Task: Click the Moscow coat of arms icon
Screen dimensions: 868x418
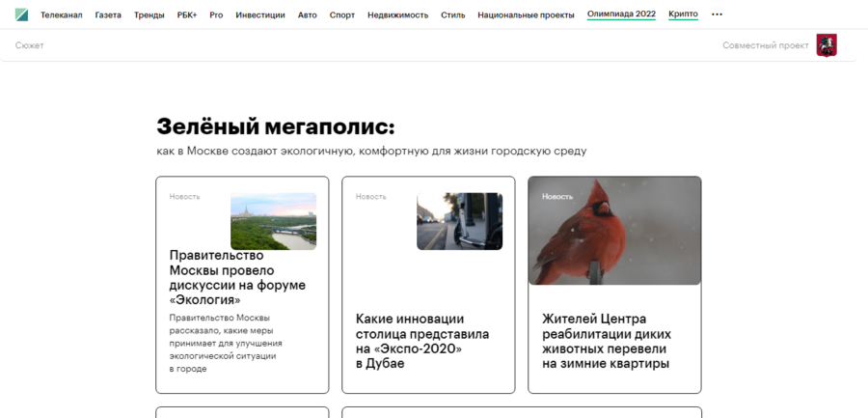Action: (827, 45)
